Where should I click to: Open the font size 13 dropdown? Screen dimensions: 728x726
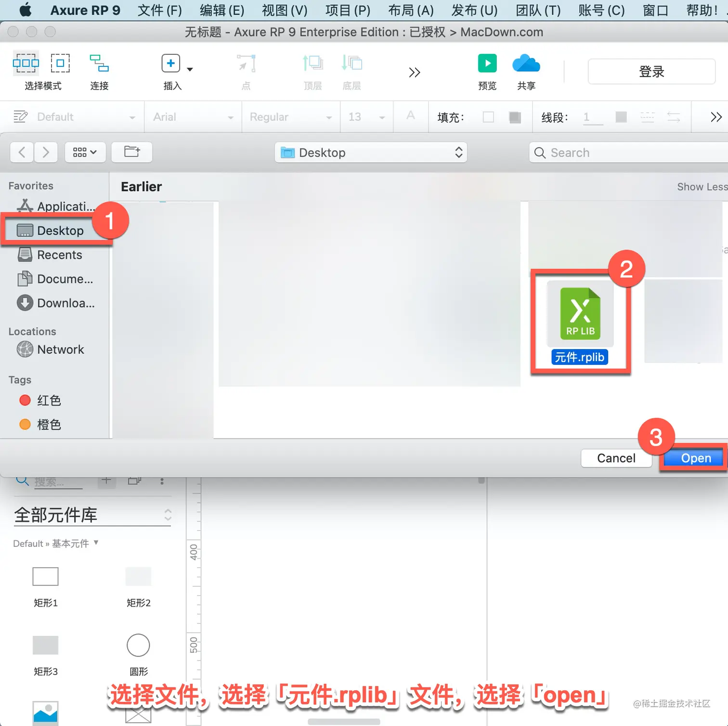point(367,117)
